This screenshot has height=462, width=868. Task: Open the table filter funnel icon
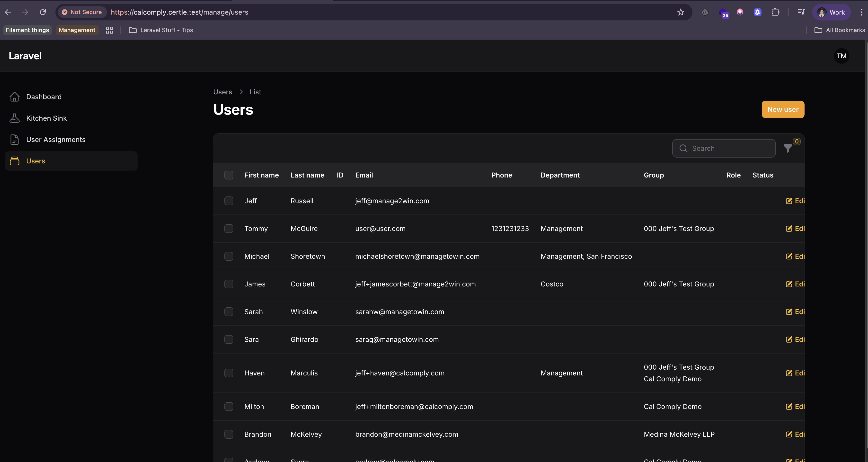coord(788,148)
